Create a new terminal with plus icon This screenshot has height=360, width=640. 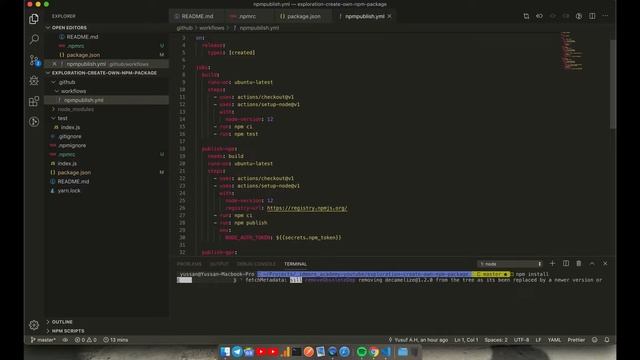click(552, 264)
